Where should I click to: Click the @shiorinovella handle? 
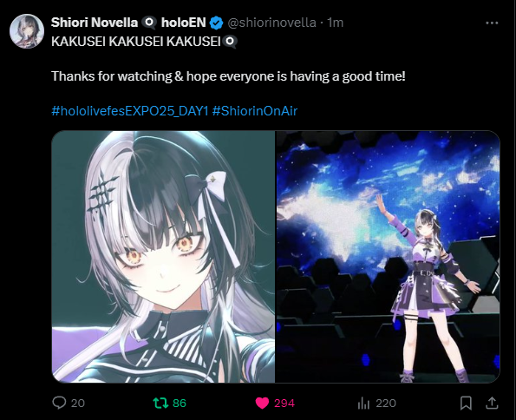pos(271,23)
